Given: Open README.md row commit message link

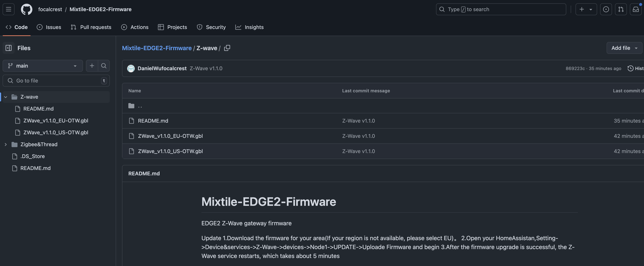Looking at the screenshot, I should pos(358,121).
